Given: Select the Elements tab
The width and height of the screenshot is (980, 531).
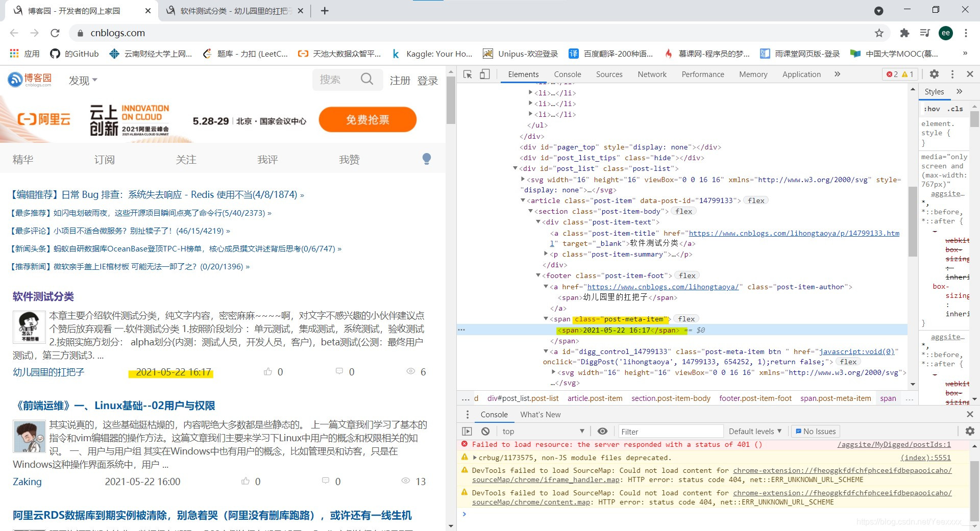Looking at the screenshot, I should [523, 74].
